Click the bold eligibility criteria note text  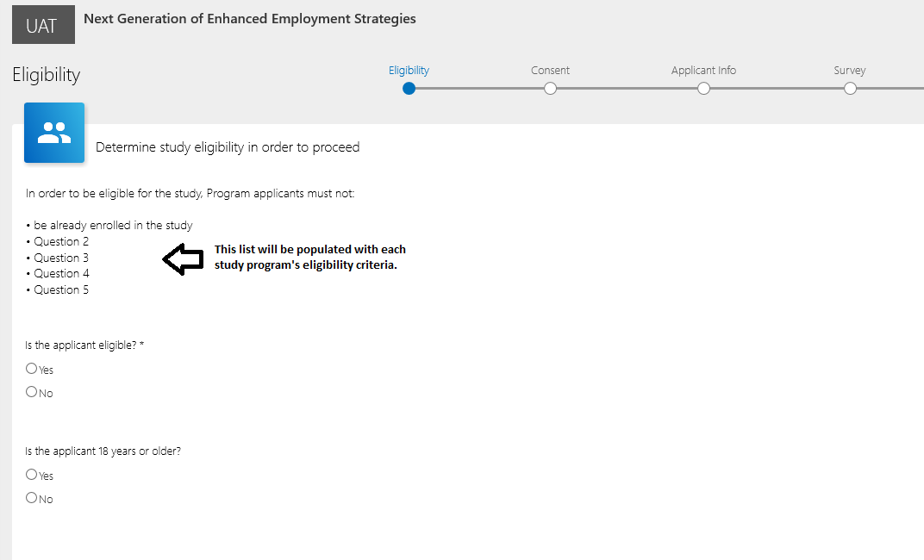click(310, 258)
